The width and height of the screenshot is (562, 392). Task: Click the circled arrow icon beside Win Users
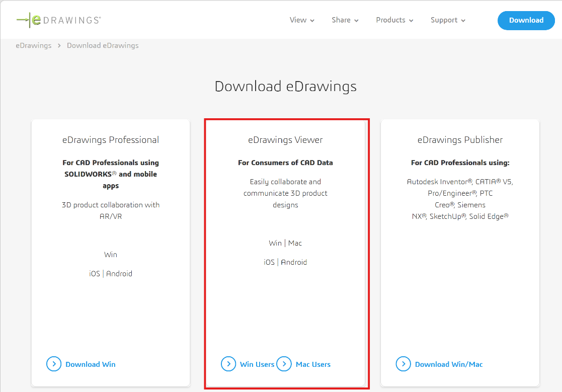(228, 364)
